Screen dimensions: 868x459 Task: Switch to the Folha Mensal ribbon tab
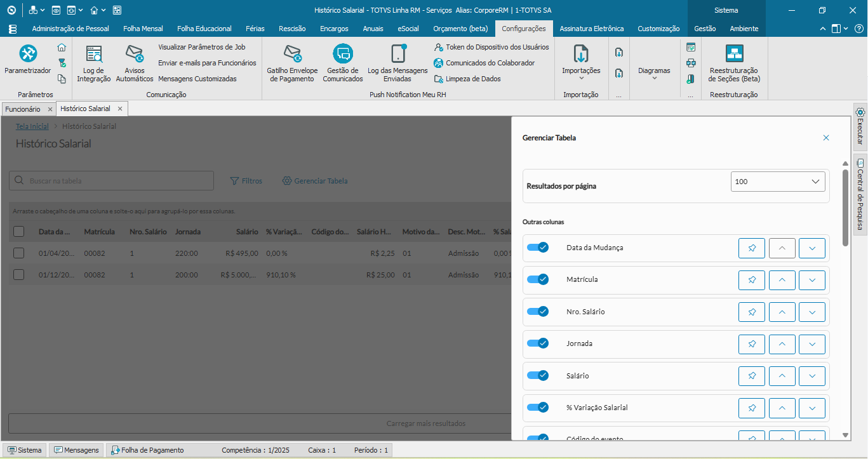pos(143,29)
